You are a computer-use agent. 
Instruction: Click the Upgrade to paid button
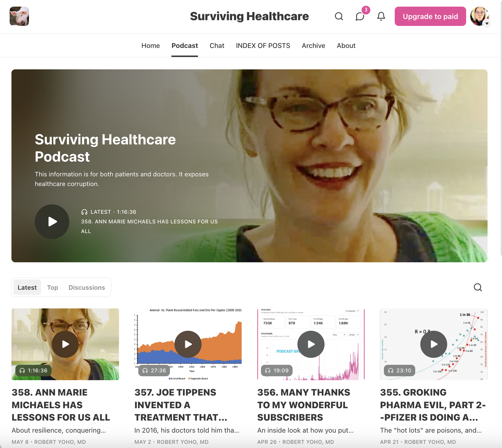click(x=430, y=16)
